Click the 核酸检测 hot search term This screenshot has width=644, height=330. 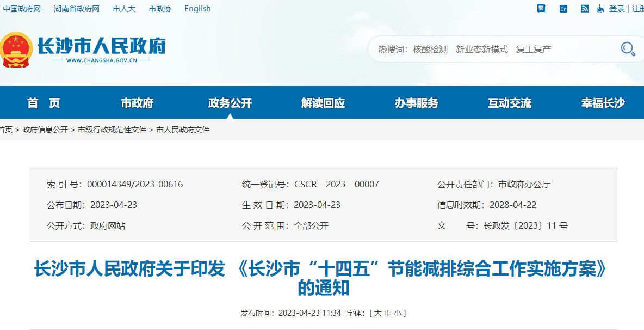430,50
